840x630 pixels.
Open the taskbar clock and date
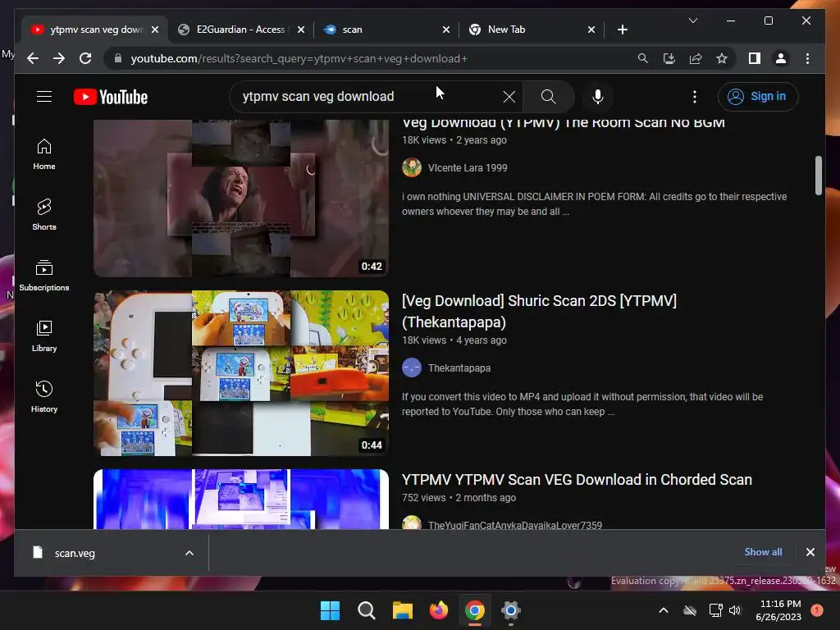(778, 610)
